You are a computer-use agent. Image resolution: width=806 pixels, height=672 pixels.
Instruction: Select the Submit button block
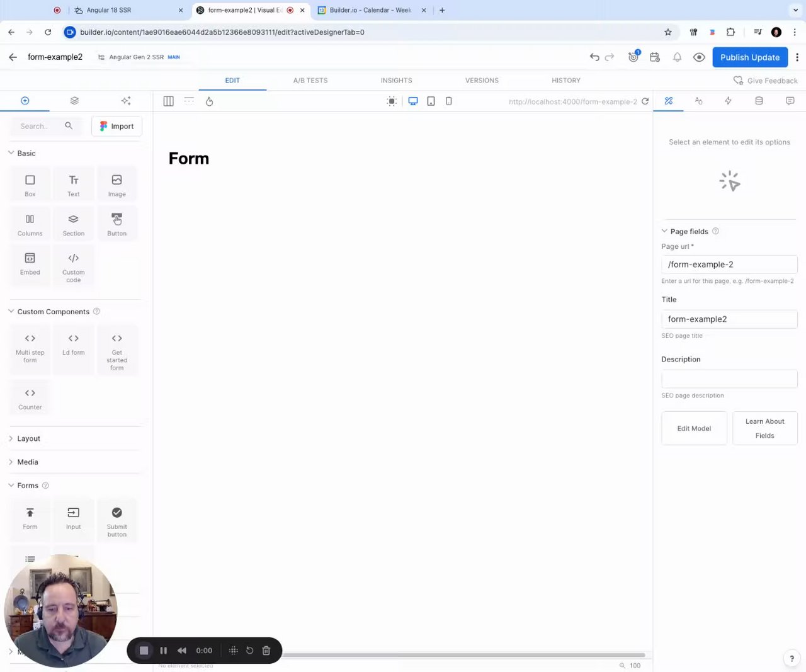[116, 521]
